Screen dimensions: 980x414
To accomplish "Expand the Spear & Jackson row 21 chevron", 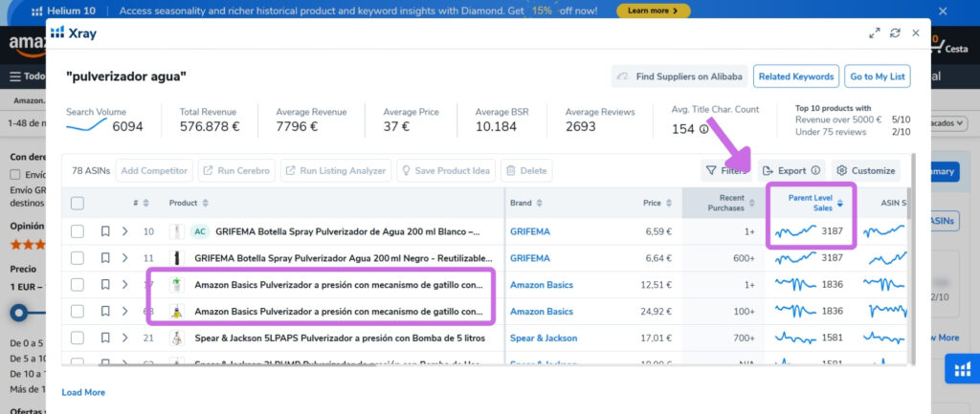I will coord(125,338).
